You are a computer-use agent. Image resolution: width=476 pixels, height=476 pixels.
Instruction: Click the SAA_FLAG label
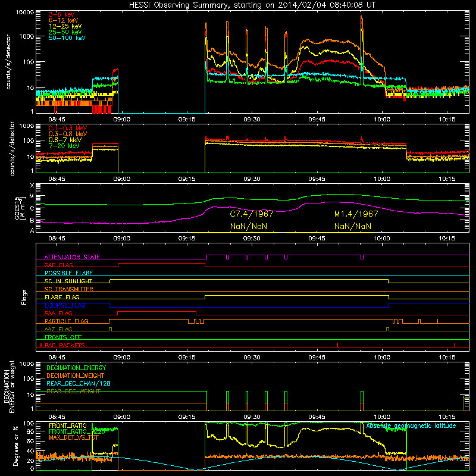pos(58,313)
